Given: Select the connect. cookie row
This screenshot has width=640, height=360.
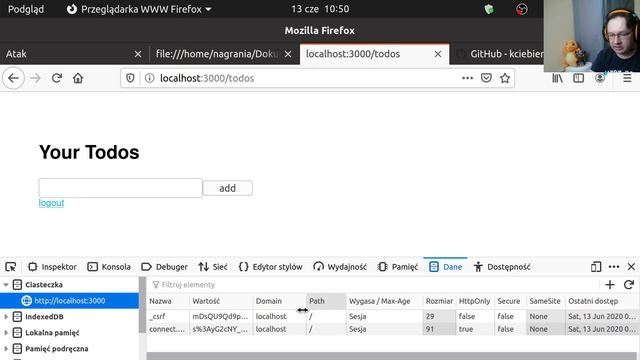Looking at the screenshot, I should 392,329.
